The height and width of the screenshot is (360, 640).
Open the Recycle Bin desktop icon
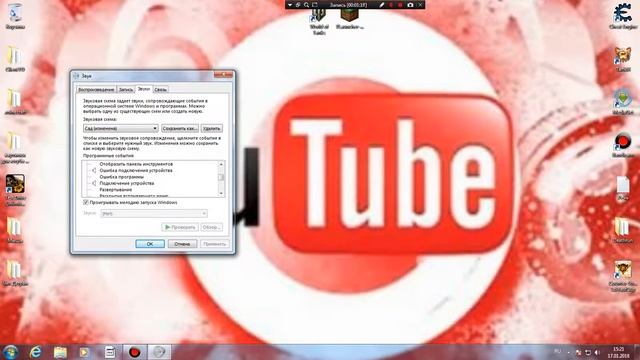point(15,16)
